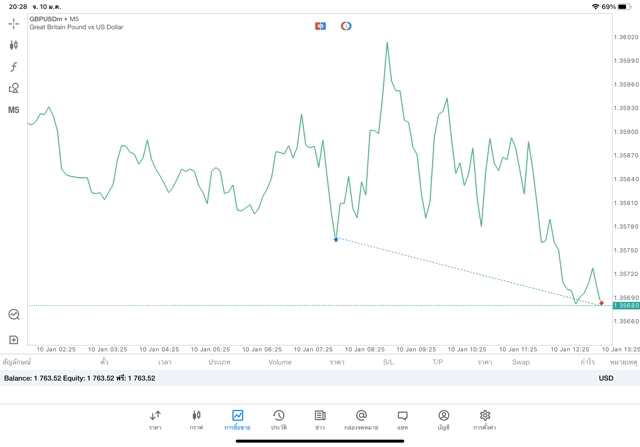
Task: Open the กล่องจดหมาย mailbox tab
Action: click(x=361, y=419)
